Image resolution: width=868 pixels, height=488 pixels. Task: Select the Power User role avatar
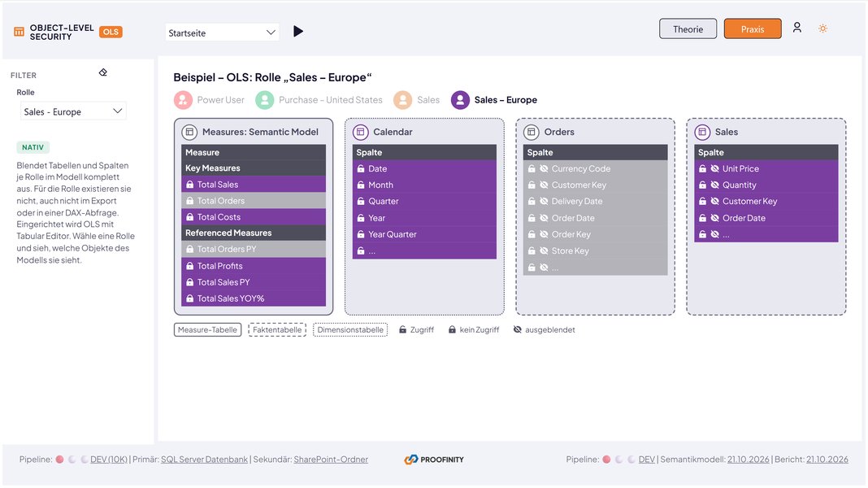coord(183,100)
